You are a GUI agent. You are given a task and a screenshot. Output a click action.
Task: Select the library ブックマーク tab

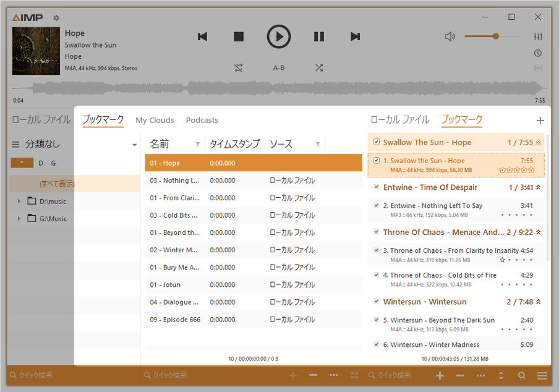[x=103, y=120]
